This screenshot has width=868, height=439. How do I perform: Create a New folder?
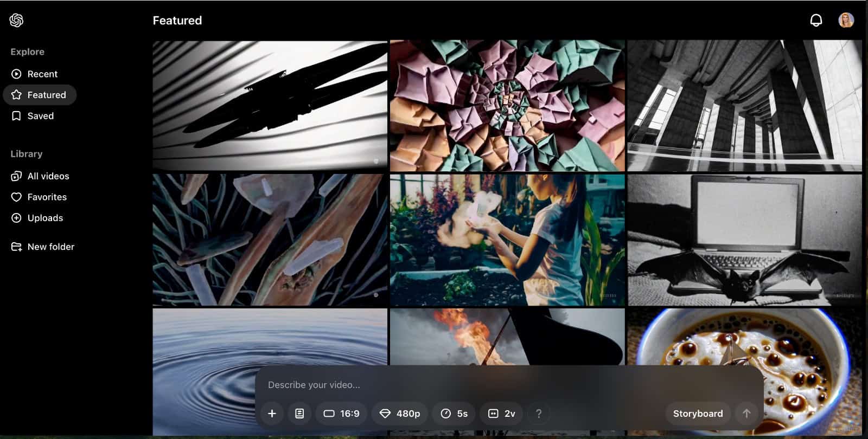click(43, 247)
